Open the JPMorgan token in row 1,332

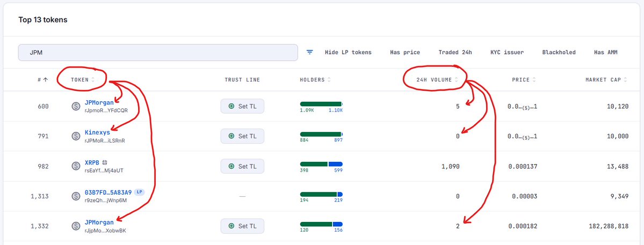(x=99, y=222)
